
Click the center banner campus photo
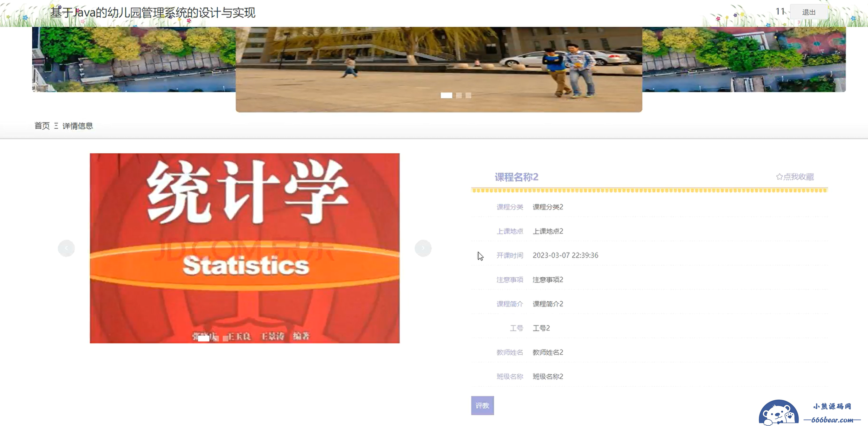(439, 69)
